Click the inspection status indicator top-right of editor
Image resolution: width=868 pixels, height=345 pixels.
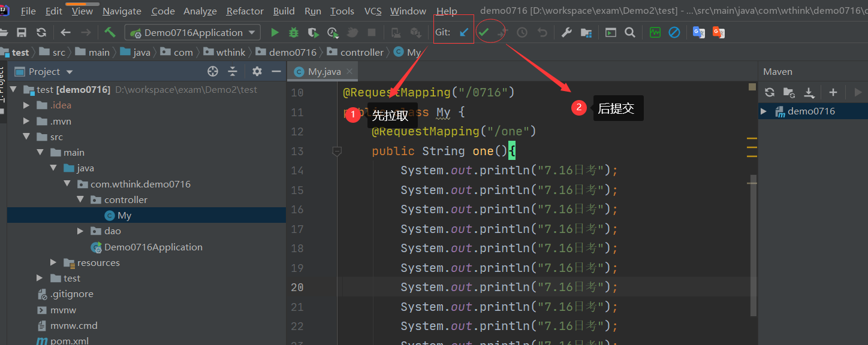[x=752, y=87]
